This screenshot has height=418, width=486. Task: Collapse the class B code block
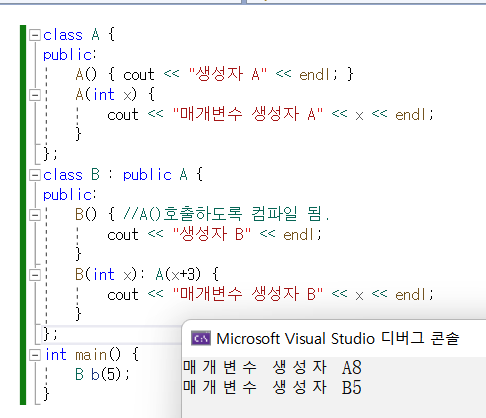tap(35, 175)
